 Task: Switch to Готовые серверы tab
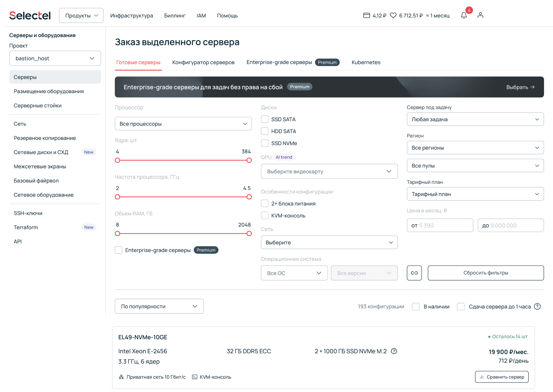[138, 63]
